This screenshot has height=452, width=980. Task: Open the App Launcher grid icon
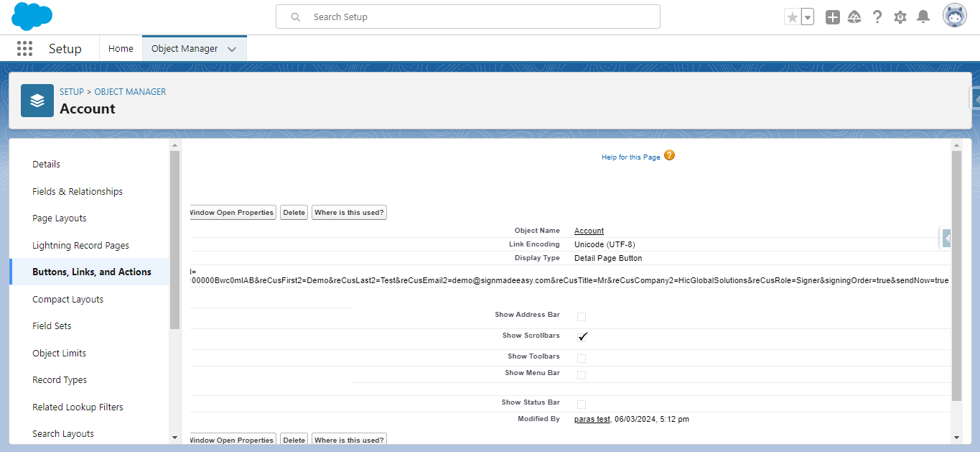point(24,48)
